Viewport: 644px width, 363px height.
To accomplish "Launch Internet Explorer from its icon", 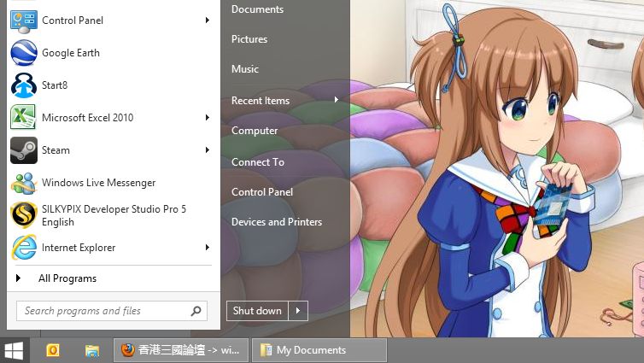I will click(x=24, y=247).
